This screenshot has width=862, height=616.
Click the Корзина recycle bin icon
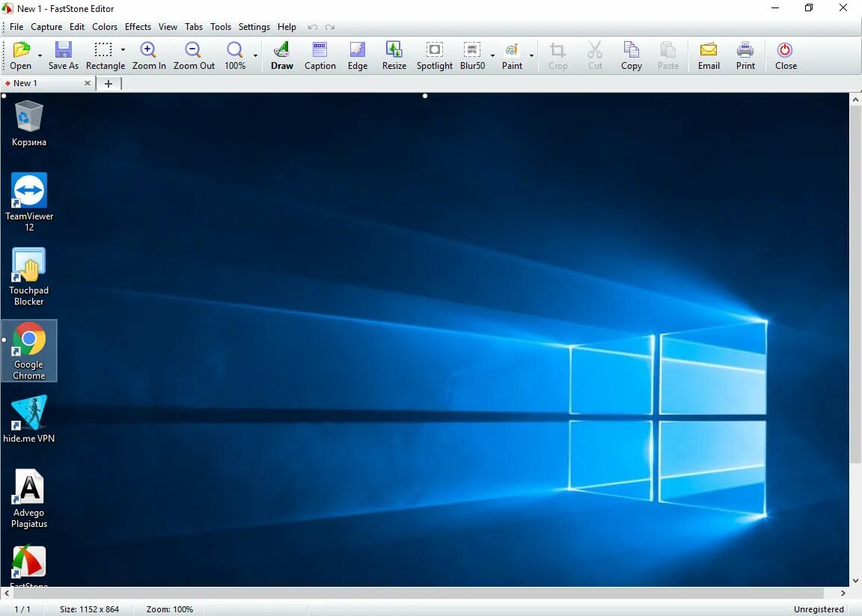tap(29, 123)
